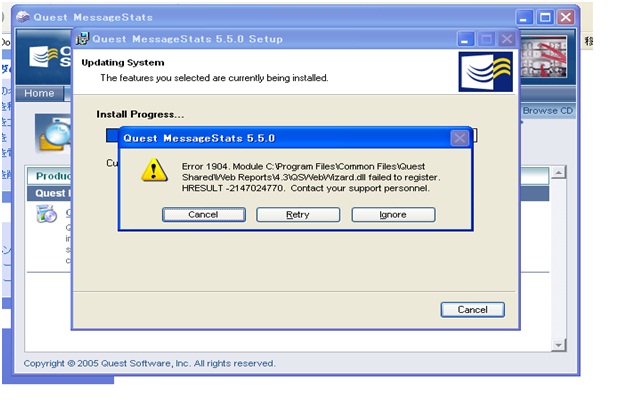
Task: Click Cancel in the error 1904 dialog
Action: (204, 214)
